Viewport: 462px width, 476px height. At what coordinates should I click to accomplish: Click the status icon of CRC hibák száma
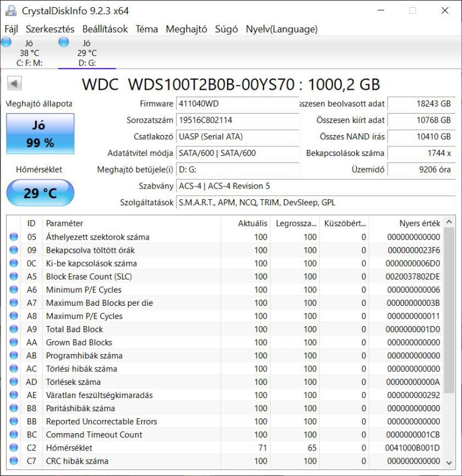14,461
